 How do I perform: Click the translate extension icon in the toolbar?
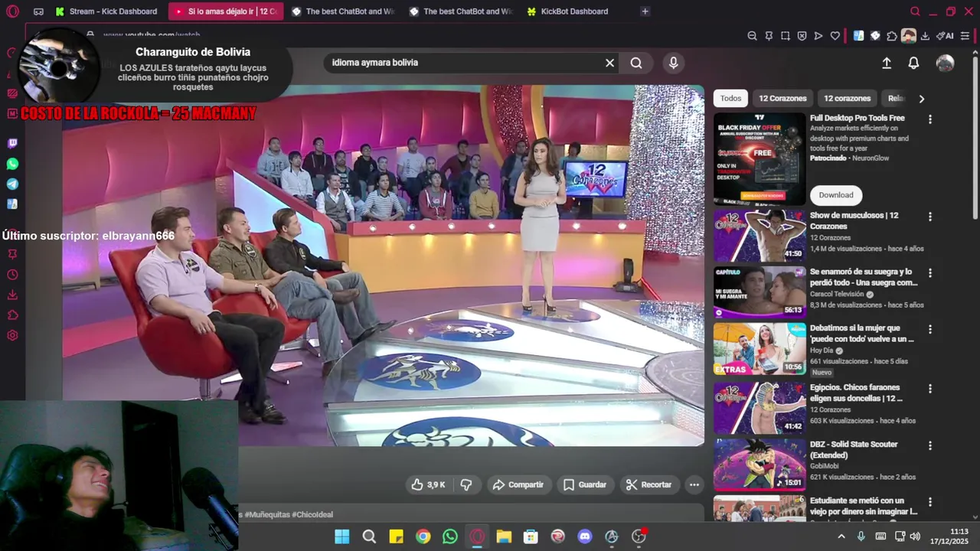tap(858, 36)
